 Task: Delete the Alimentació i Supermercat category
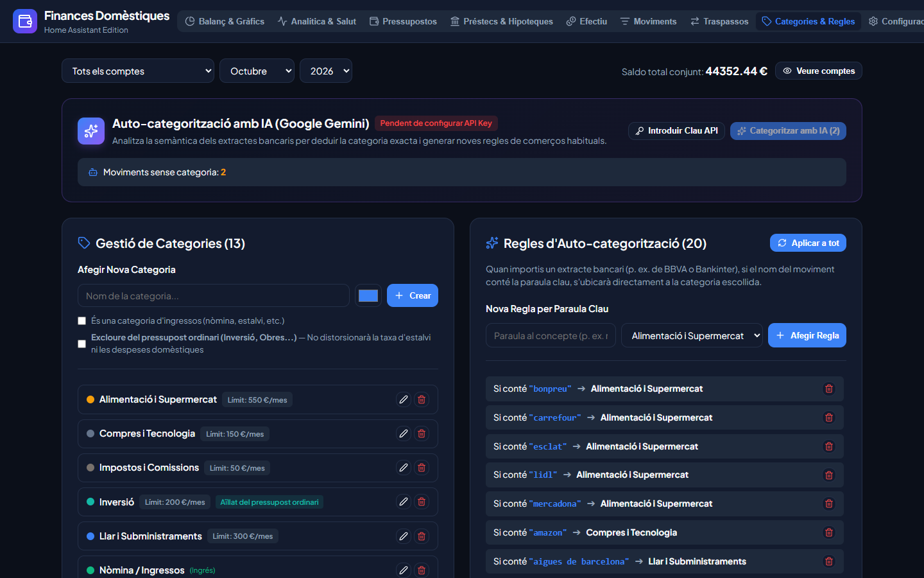click(x=422, y=399)
